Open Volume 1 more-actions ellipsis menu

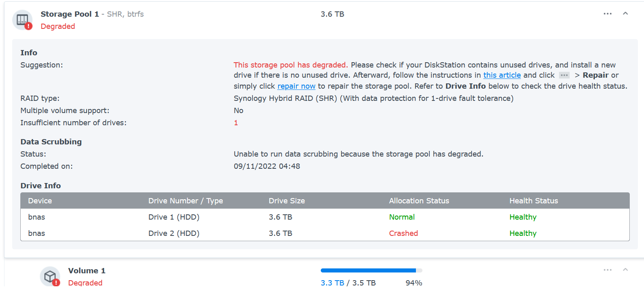tap(607, 270)
